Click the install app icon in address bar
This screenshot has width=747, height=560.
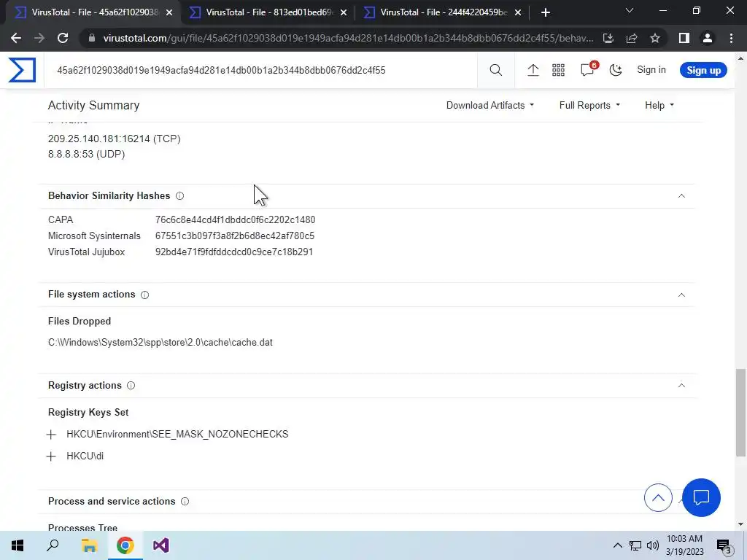click(x=608, y=38)
